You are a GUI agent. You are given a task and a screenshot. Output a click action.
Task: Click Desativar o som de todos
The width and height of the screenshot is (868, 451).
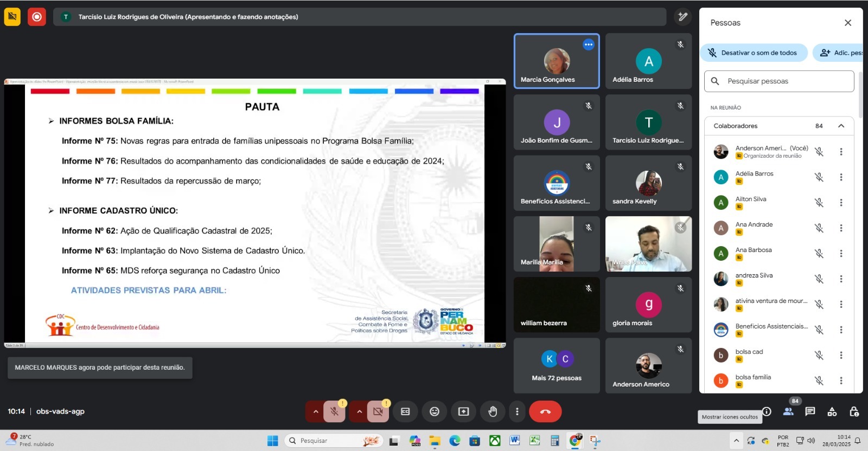753,53
